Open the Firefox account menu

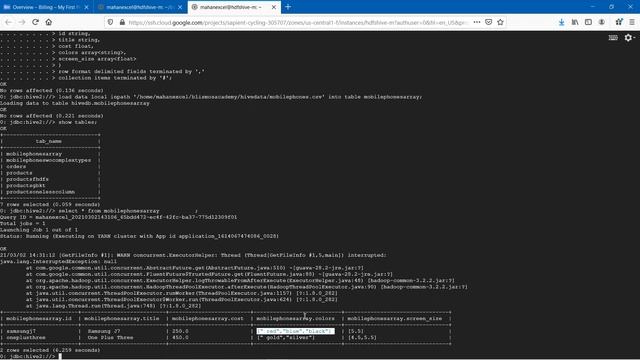click(x=602, y=22)
